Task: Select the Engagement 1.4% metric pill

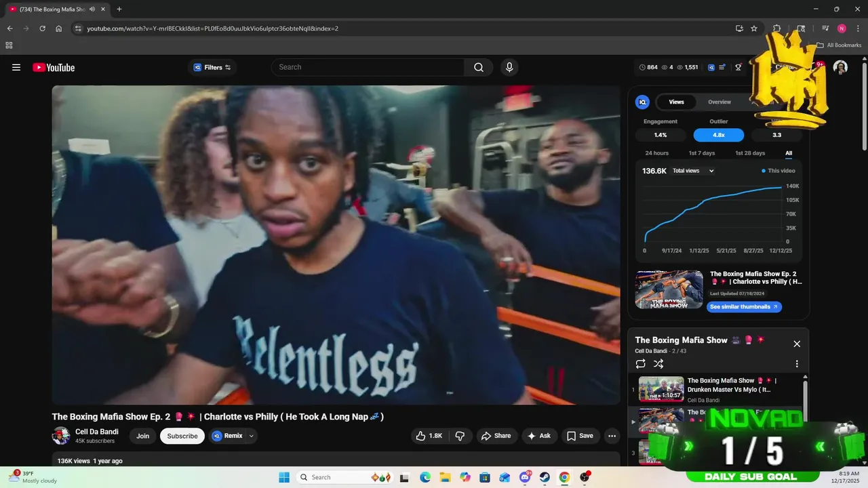Action: tap(660, 135)
